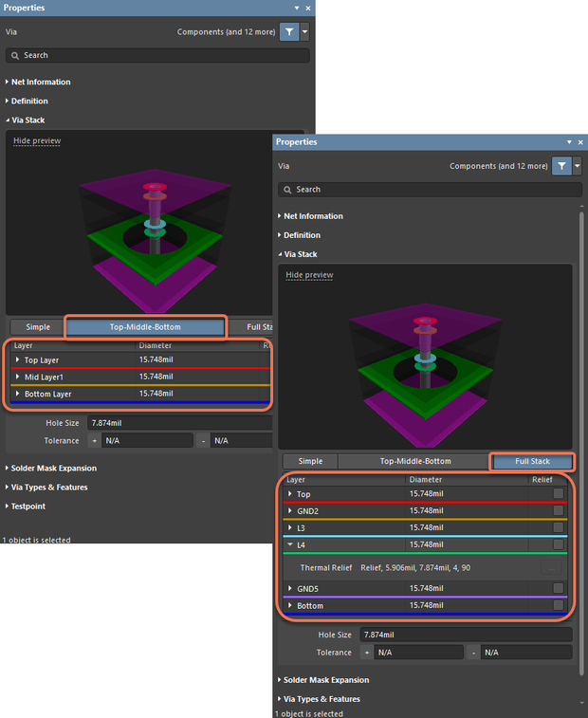Switch to Full Stack mode in front panel
Viewport: 588px width, 718px height.
click(x=532, y=461)
